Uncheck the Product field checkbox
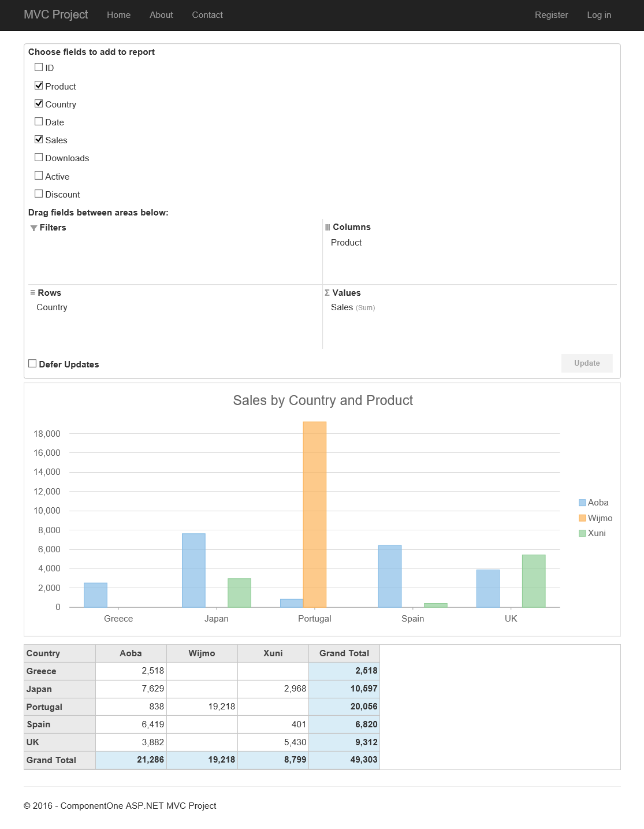Image resolution: width=644 pixels, height=829 pixels. click(39, 85)
